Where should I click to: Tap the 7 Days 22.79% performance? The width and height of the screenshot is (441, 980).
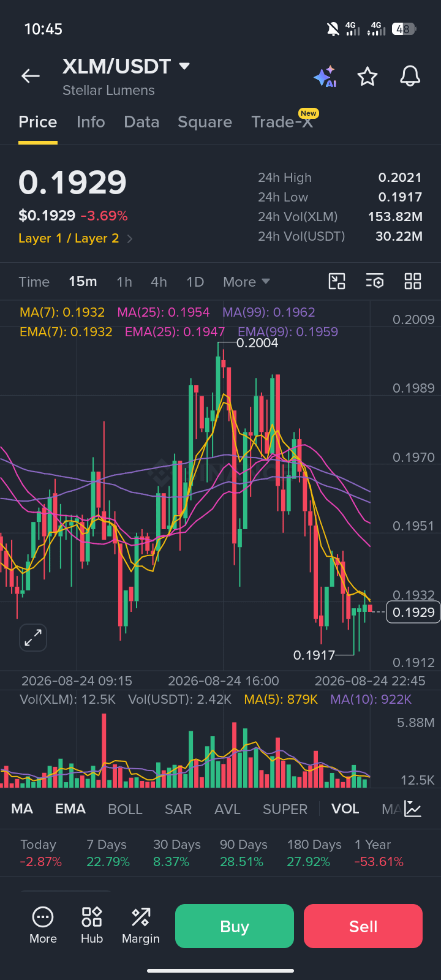point(108,853)
